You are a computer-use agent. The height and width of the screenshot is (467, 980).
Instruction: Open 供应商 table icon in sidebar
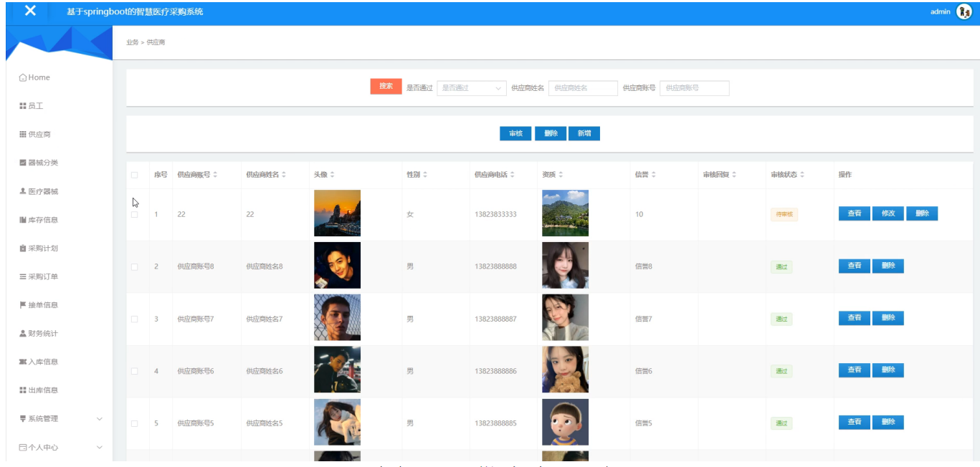pyautogui.click(x=22, y=134)
